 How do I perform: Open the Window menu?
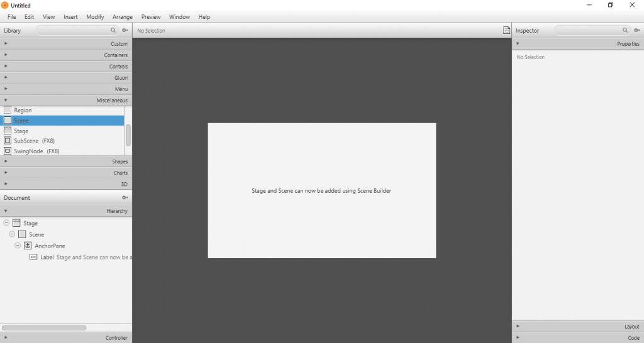coord(179,17)
